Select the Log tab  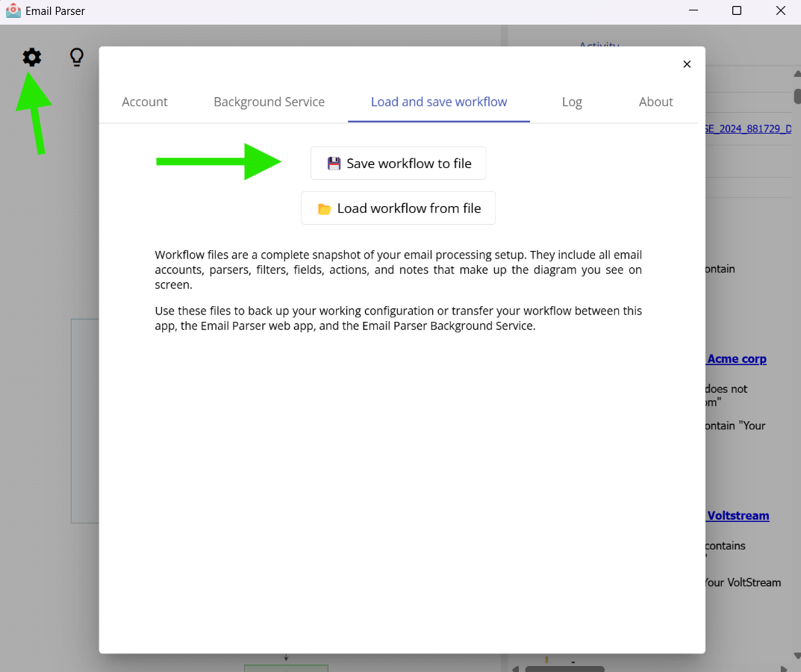coord(572,102)
